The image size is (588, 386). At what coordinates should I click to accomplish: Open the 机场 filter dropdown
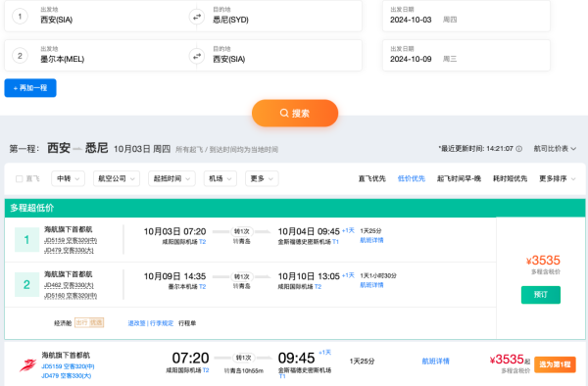(220, 178)
